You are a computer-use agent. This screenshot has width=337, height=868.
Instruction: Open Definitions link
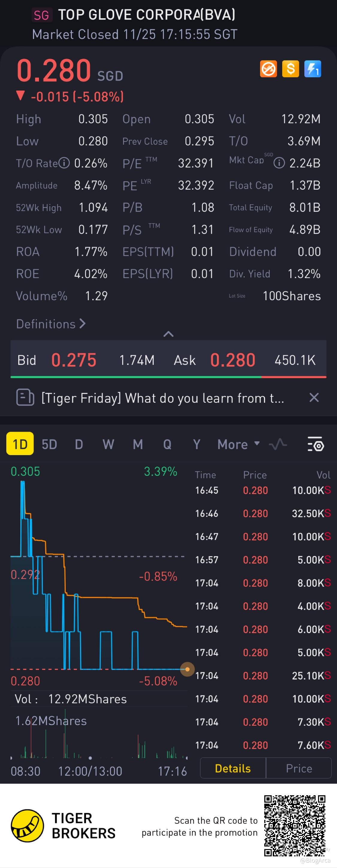[51, 324]
